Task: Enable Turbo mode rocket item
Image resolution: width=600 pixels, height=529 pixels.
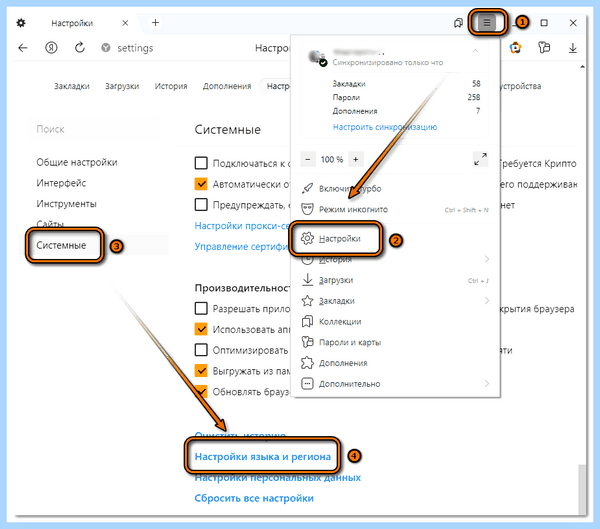Action: 395,188
